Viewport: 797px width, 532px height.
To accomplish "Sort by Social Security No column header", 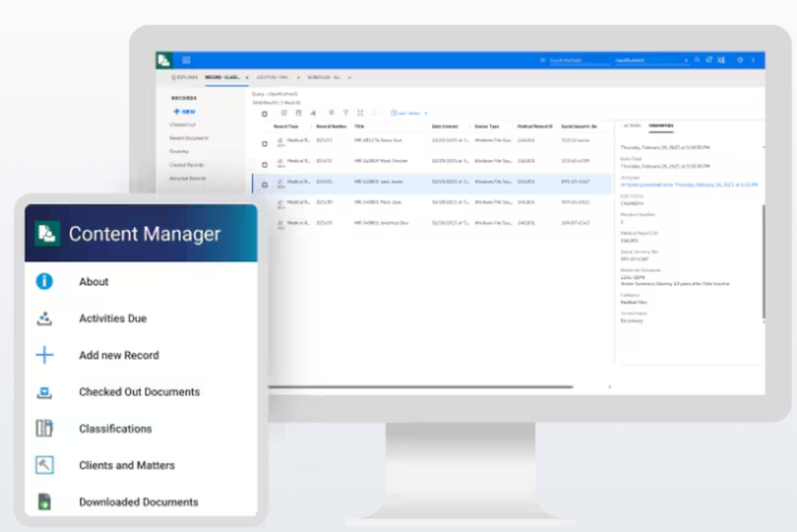I will [x=579, y=126].
